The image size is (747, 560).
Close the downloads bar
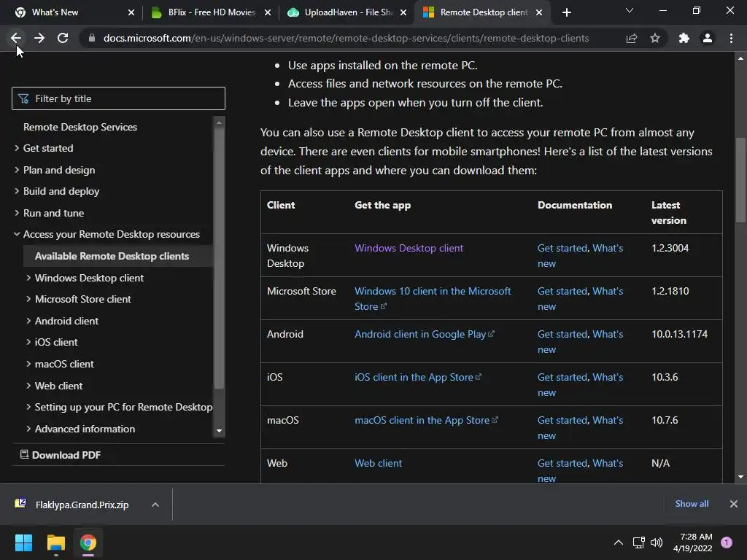pyautogui.click(x=734, y=504)
